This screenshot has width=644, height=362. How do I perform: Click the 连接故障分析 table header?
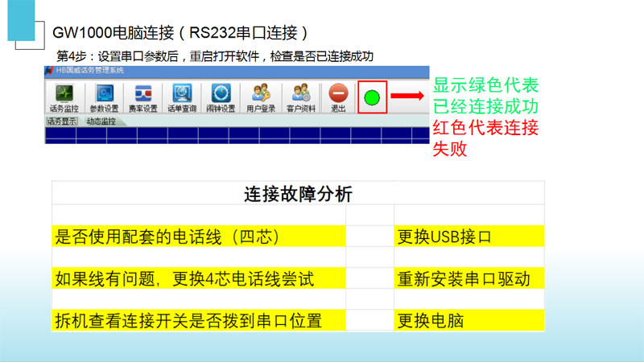[x=298, y=194]
